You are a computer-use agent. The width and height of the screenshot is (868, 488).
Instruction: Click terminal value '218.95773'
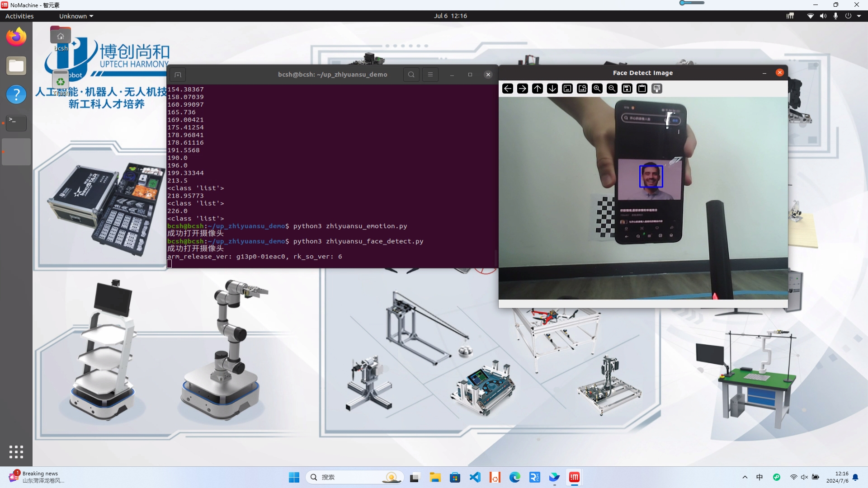tap(185, 196)
